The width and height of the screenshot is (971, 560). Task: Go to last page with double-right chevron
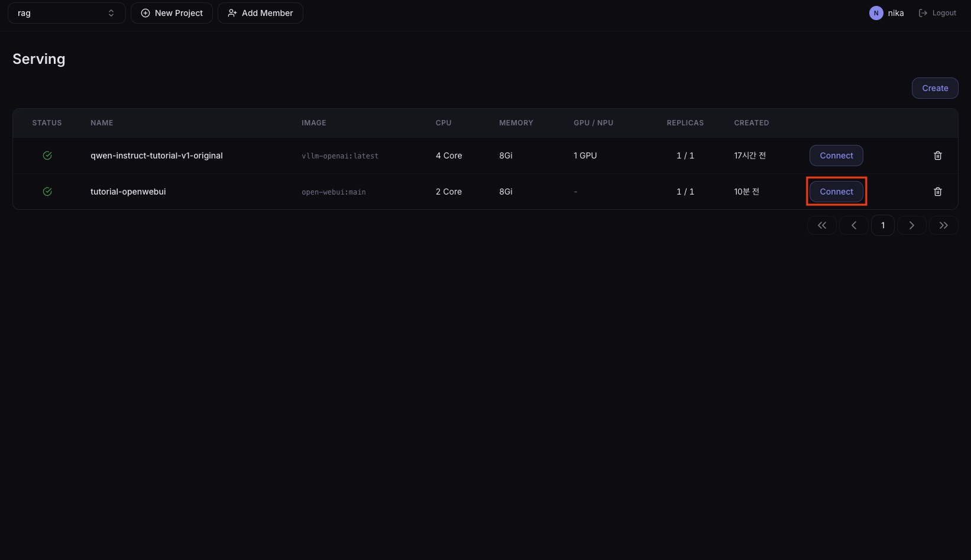(x=944, y=225)
